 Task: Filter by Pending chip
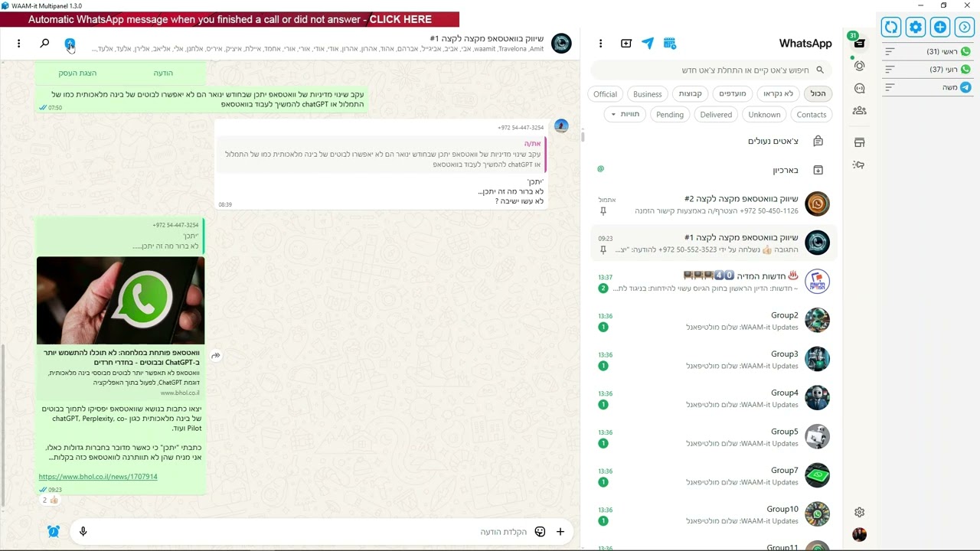(669, 115)
